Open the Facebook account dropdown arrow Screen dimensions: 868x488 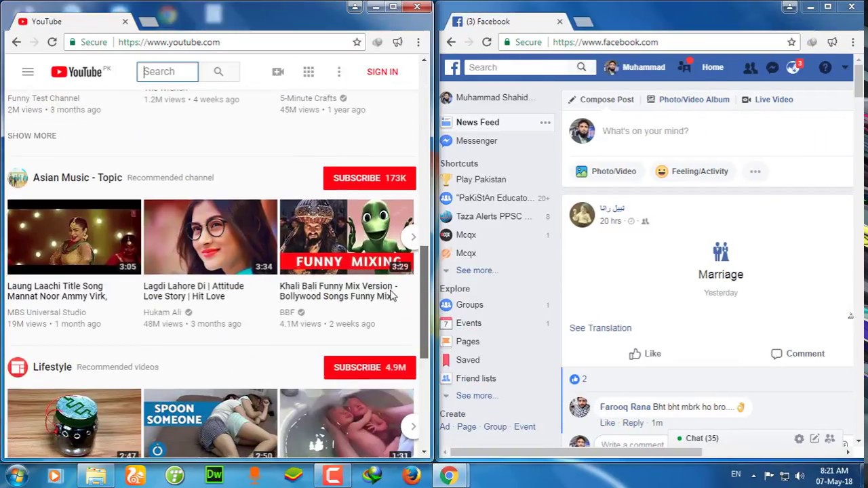tap(845, 67)
